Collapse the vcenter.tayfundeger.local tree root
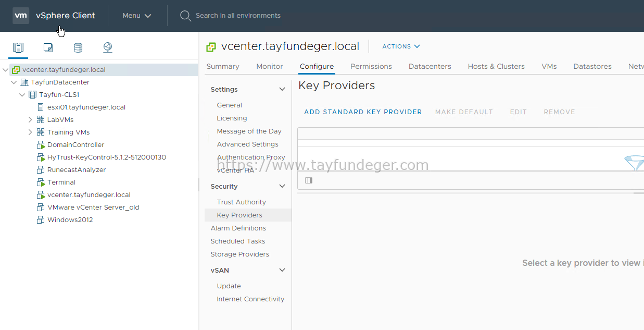This screenshot has width=644, height=330. pos(5,70)
